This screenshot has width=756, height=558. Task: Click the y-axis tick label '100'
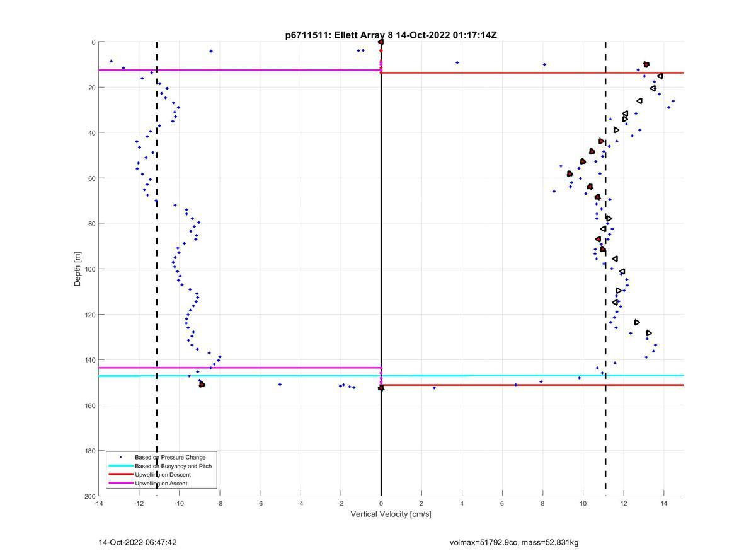point(89,269)
